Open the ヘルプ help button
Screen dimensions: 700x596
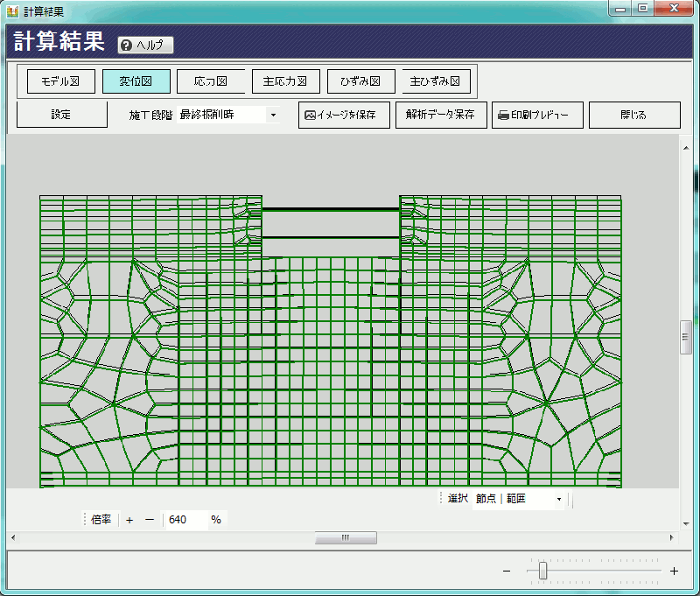(x=145, y=46)
